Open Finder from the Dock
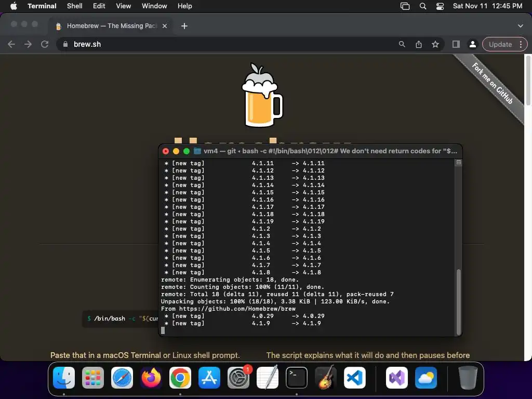This screenshot has height=399, width=532. click(x=64, y=378)
